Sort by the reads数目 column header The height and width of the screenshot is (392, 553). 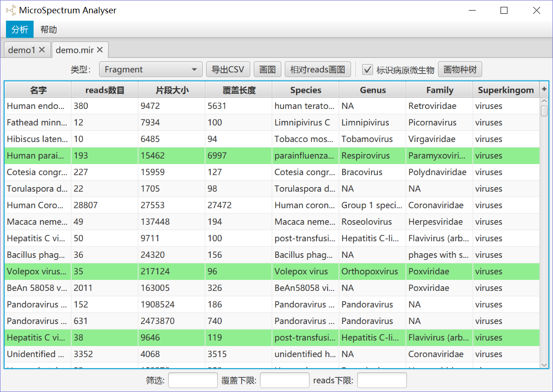click(105, 90)
